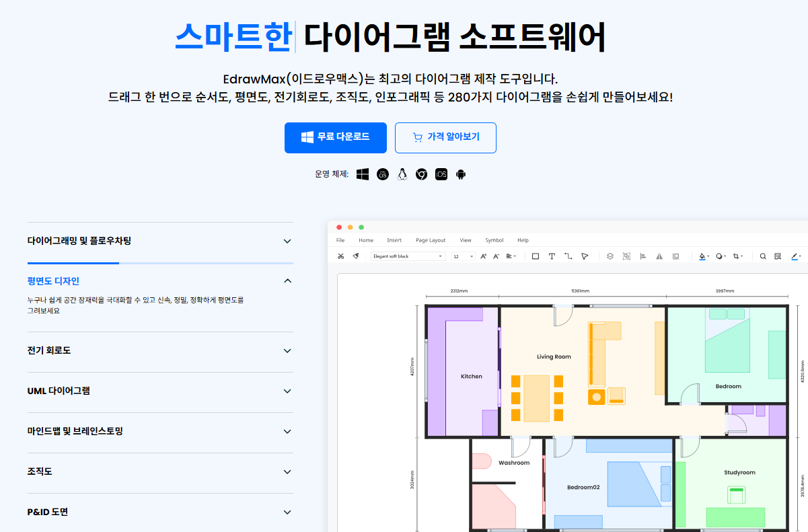Select the connector line tool
808x532 pixels.
(568, 256)
